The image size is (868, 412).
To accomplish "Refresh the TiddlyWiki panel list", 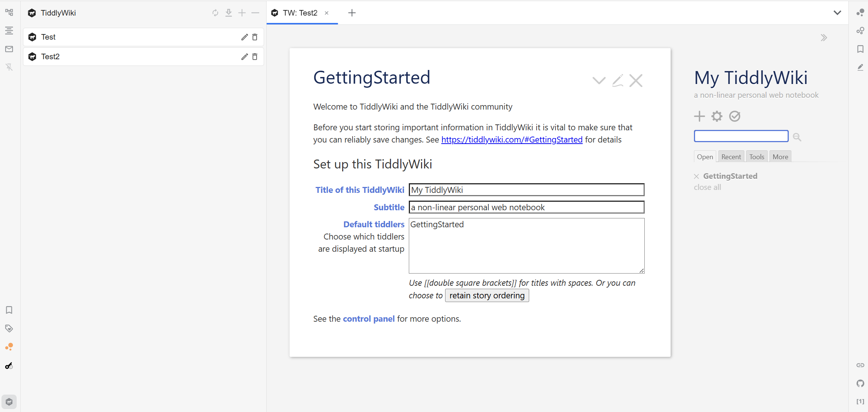I will tap(215, 13).
